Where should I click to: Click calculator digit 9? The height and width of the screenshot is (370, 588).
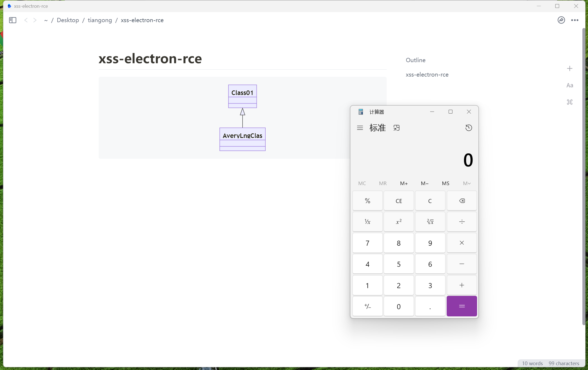click(430, 243)
